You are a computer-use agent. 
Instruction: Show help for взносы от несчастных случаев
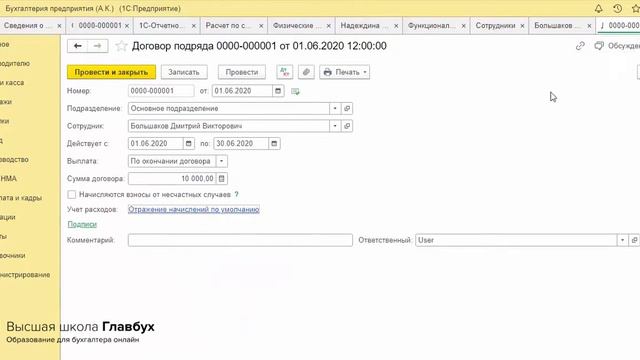tap(236, 195)
